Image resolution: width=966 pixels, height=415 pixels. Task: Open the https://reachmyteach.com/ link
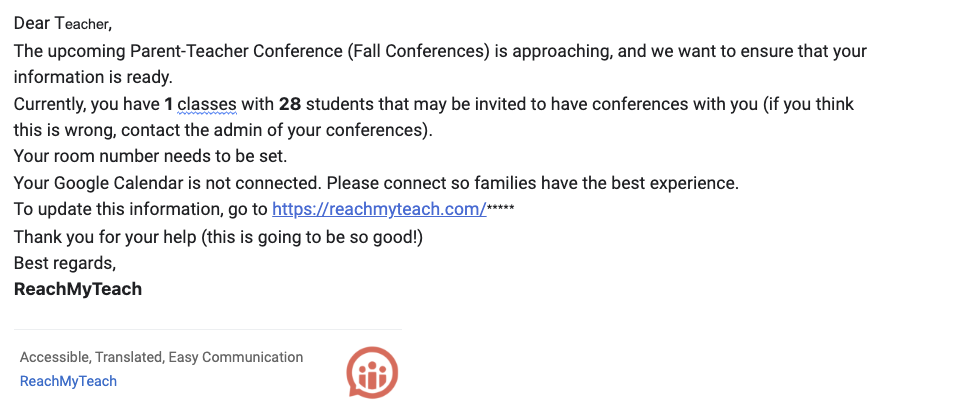coord(379,210)
